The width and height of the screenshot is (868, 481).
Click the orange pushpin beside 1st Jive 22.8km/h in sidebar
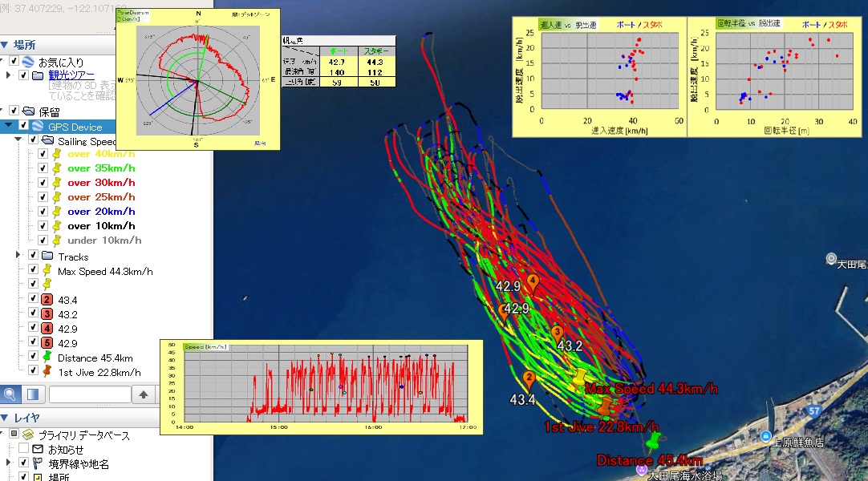(x=47, y=371)
